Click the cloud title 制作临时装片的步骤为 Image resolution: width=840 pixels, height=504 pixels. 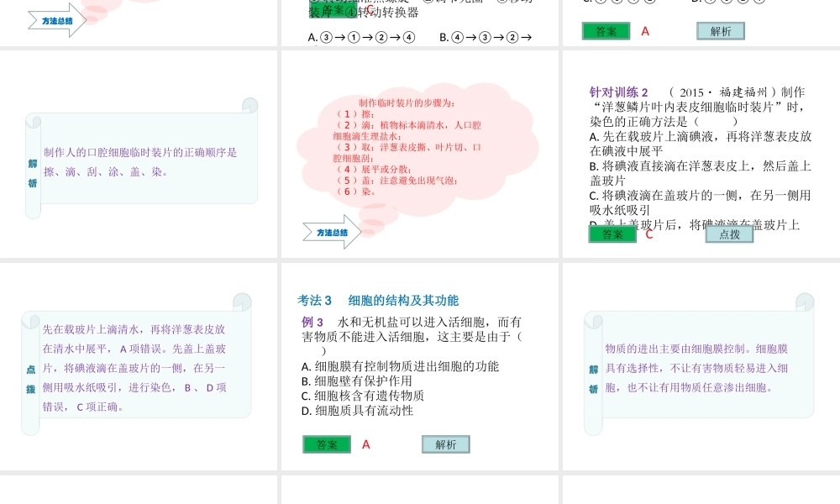point(407,102)
